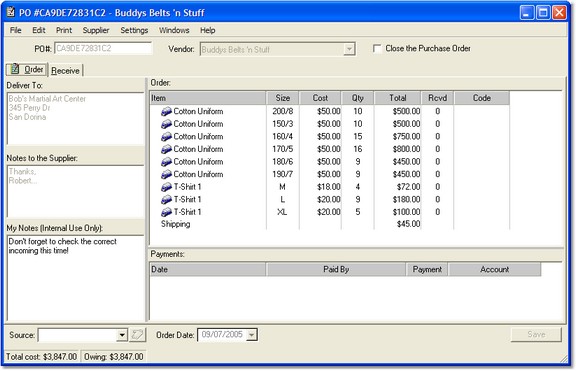The height and width of the screenshot is (371, 576).
Task: Expand the Source combo box
Action: coord(122,335)
